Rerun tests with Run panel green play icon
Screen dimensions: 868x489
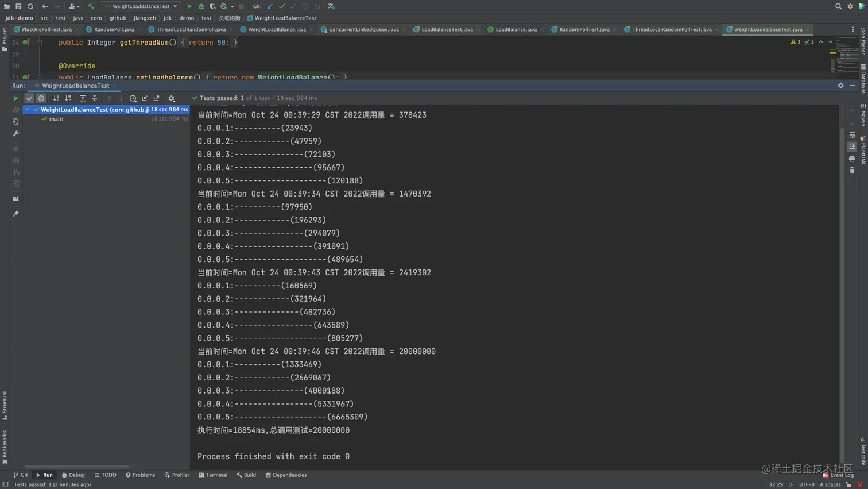pos(15,98)
